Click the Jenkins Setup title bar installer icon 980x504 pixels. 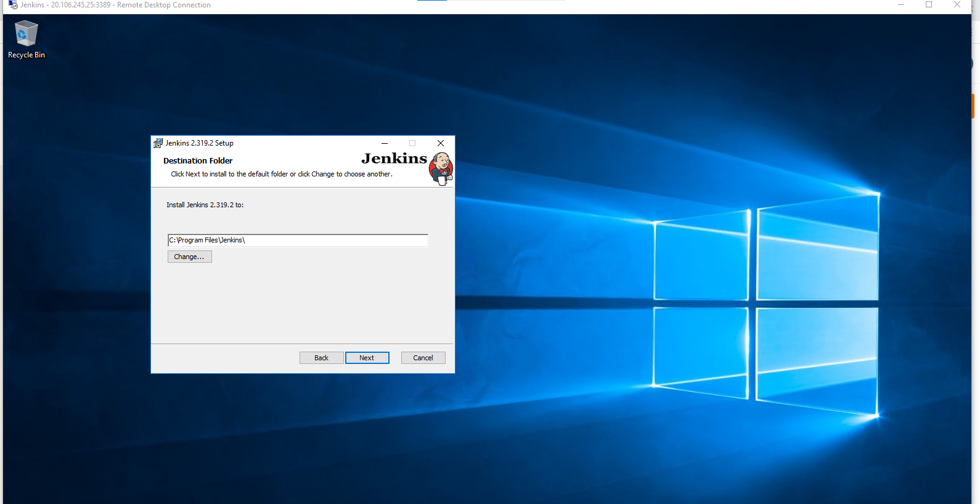(158, 143)
